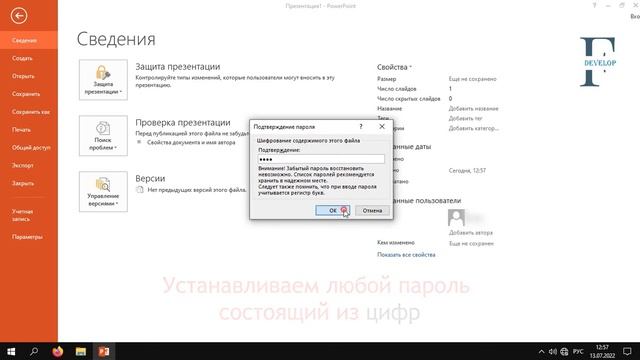This screenshot has width=640, height=360.
Task: Open Общий доступ section
Action: click(x=29, y=148)
